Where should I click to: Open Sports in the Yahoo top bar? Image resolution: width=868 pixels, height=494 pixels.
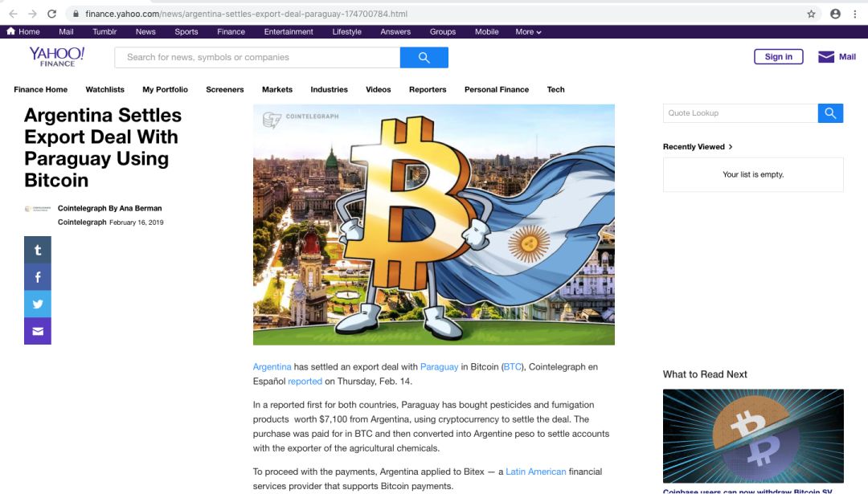tap(186, 31)
